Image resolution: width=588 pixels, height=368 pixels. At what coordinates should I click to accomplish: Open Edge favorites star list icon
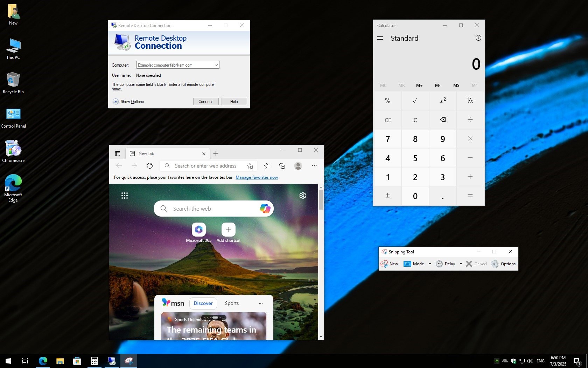pos(267,166)
